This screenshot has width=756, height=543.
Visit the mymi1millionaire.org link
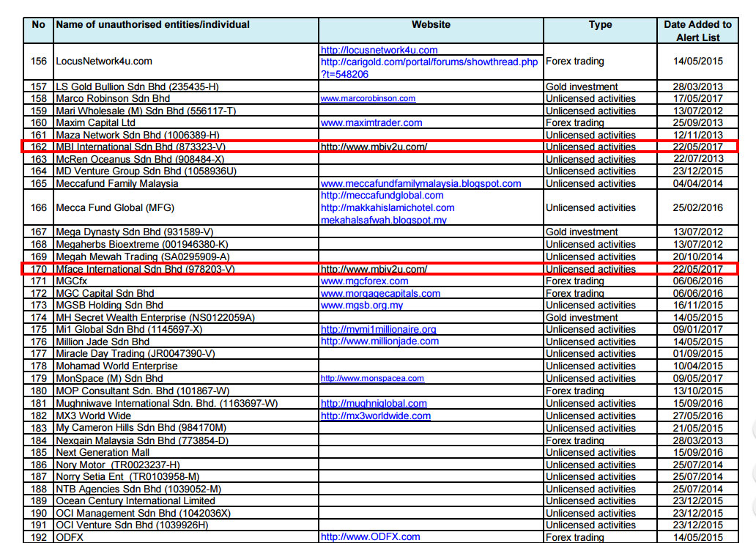(x=378, y=330)
